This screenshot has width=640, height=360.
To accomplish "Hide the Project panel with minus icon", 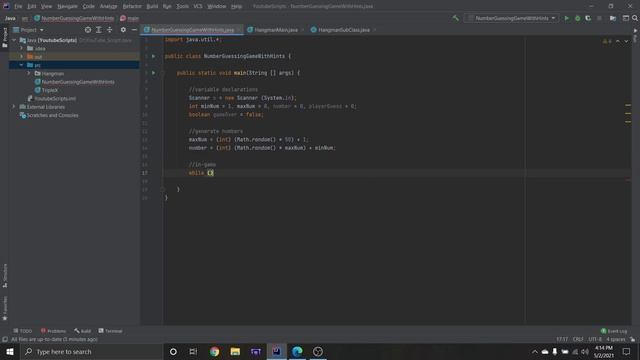I will click(134, 30).
